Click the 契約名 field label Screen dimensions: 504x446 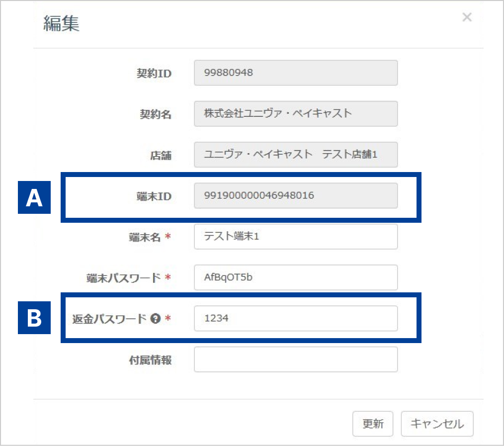[155, 114]
